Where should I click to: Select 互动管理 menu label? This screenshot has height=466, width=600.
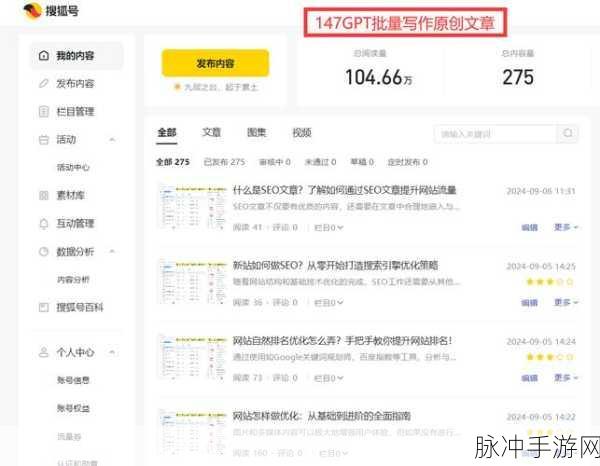tap(75, 223)
